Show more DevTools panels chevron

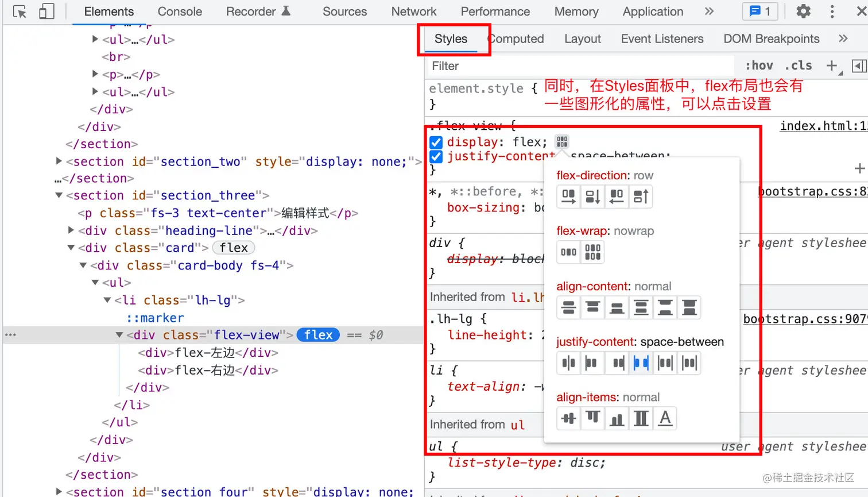tap(710, 11)
